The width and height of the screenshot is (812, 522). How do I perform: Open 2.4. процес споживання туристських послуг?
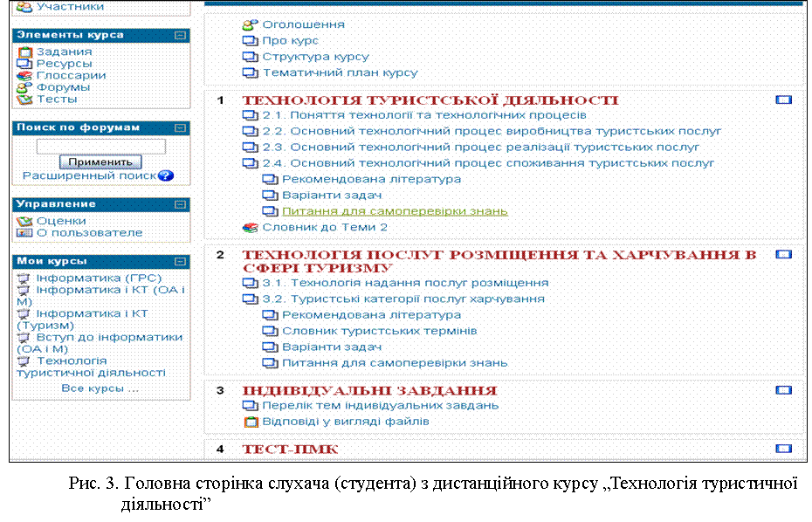488,163
